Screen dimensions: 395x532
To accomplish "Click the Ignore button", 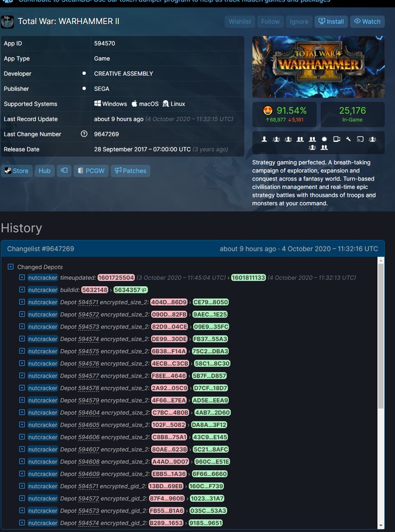I will click(x=299, y=22).
